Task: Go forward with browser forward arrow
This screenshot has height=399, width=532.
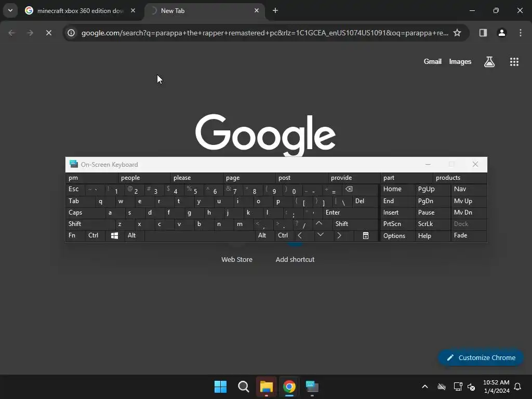Action: [x=30, y=33]
